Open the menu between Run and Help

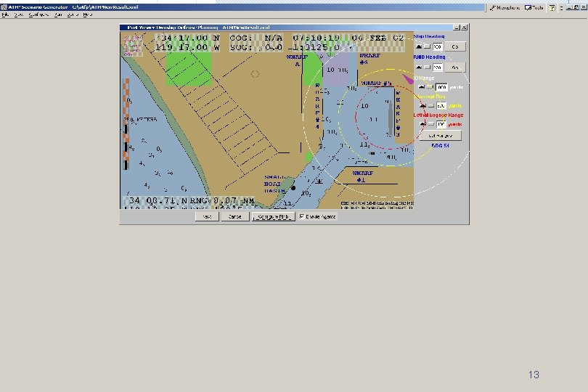tap(73, 15)
